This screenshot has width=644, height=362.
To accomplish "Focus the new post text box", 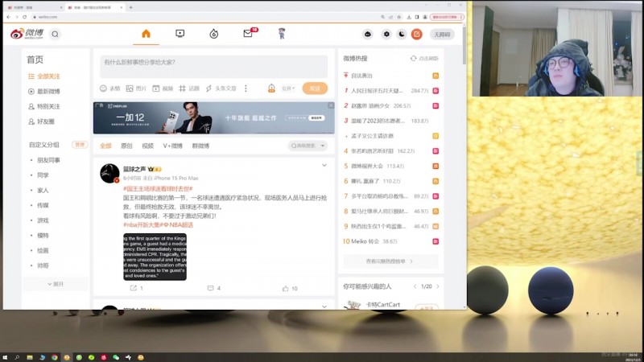I will 213,66.
